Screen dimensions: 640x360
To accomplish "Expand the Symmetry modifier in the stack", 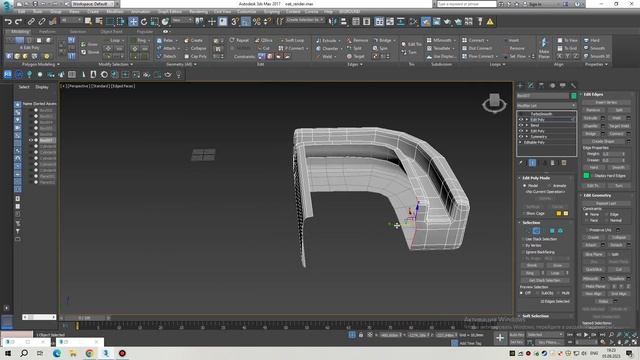I will pyautogui.click(x=527, y=137).
